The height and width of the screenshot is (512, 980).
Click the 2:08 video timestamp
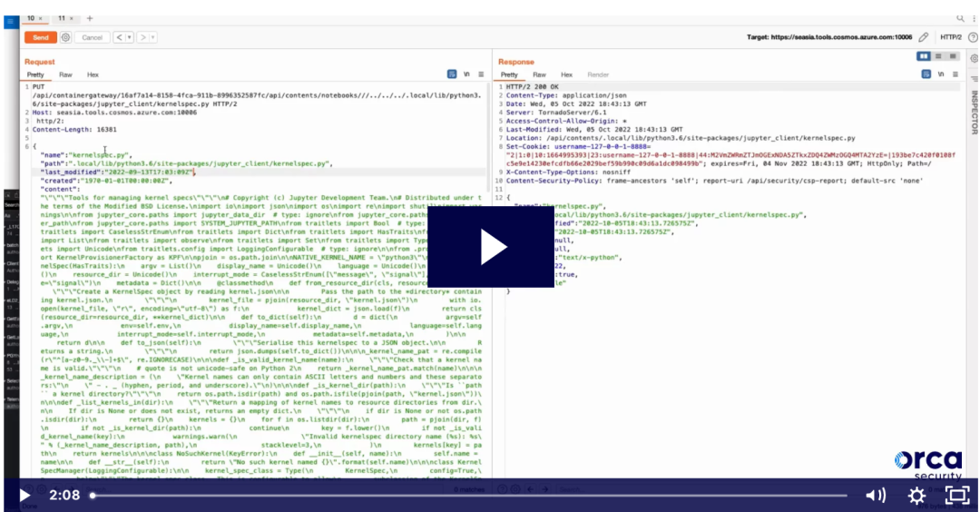point(64,496)
